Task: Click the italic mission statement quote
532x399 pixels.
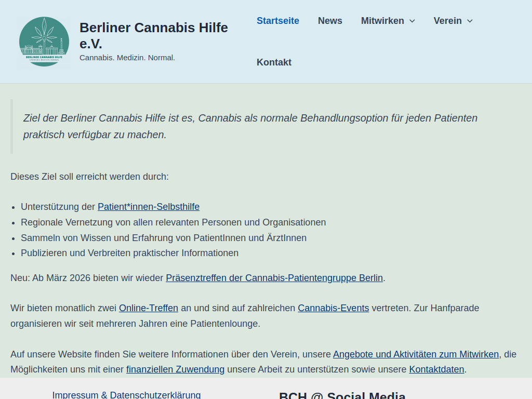Action: click(x=249, y=126)
